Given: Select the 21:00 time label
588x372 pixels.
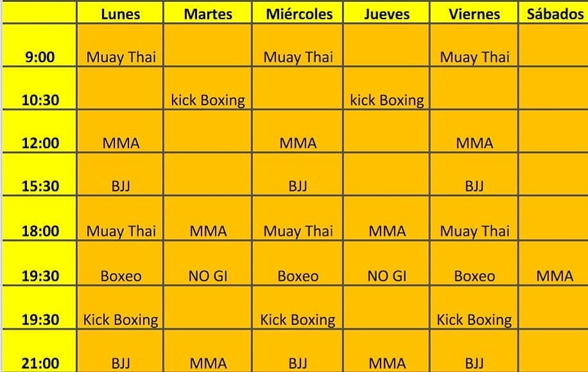Looking at the screenshot, I should click(x=40, y=364).
